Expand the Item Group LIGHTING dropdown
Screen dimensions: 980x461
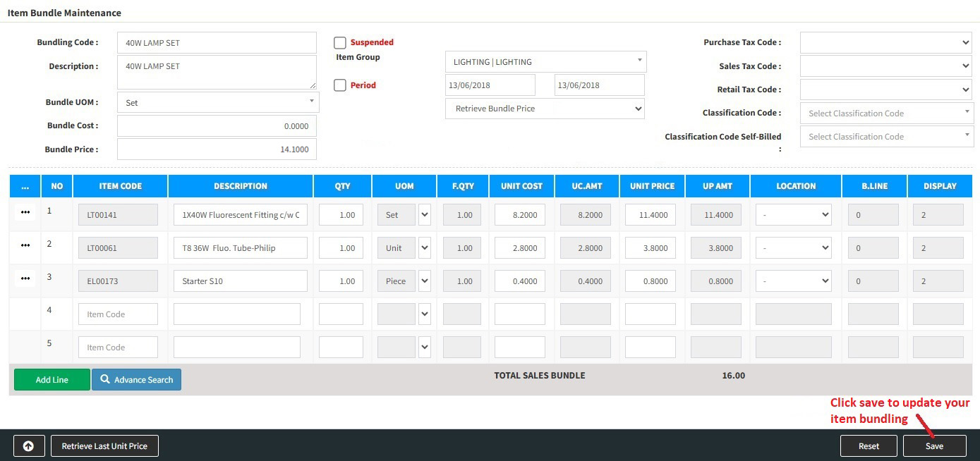click(545, 62)
